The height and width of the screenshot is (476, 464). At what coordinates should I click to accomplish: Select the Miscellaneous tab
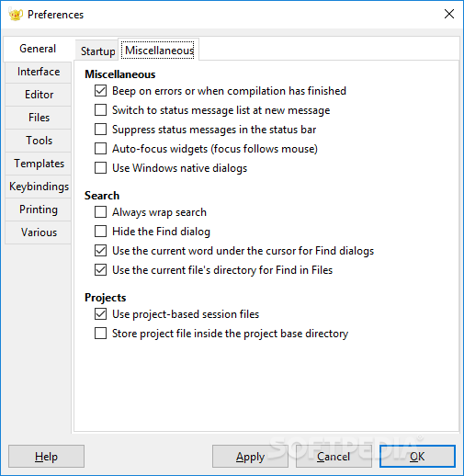(x=159, y=50)
